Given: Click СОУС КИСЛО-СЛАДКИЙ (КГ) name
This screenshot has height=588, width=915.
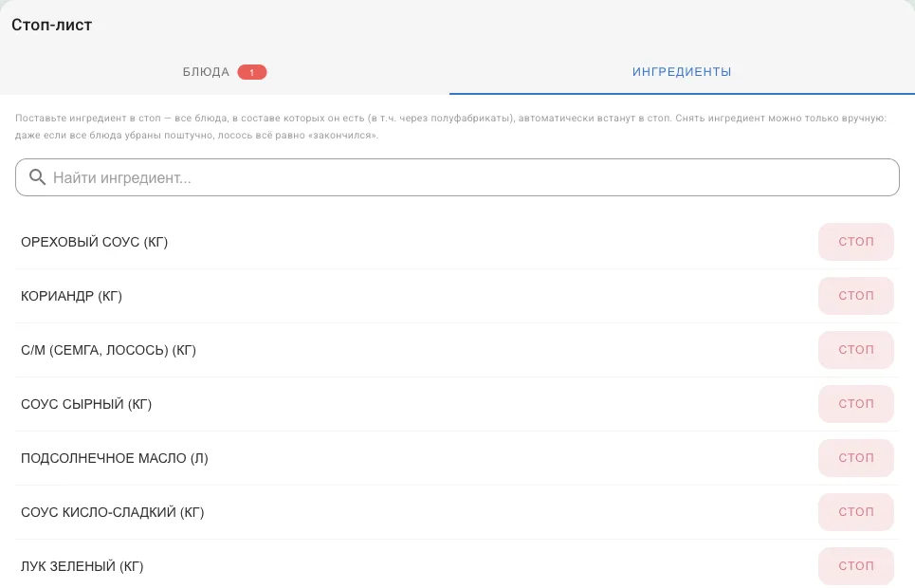Looking at the screenshot, I should [113, 512].
